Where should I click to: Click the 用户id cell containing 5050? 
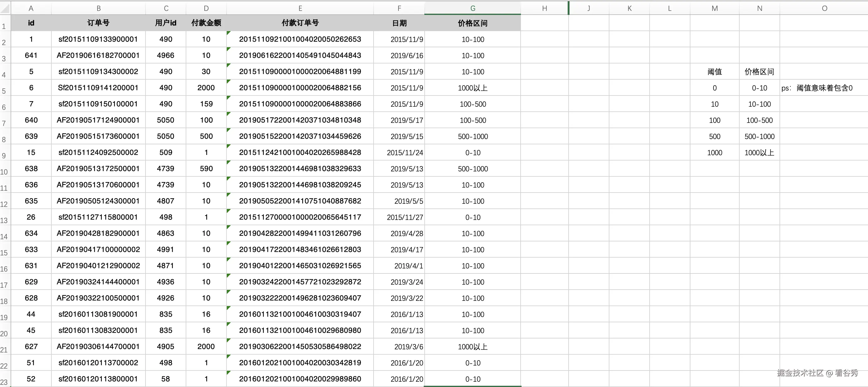click(x=165, y=120)
